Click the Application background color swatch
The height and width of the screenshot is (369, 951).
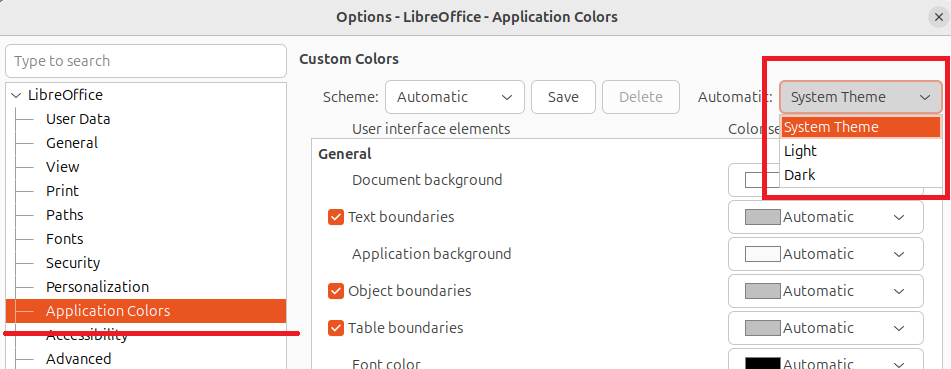(762, 254)
